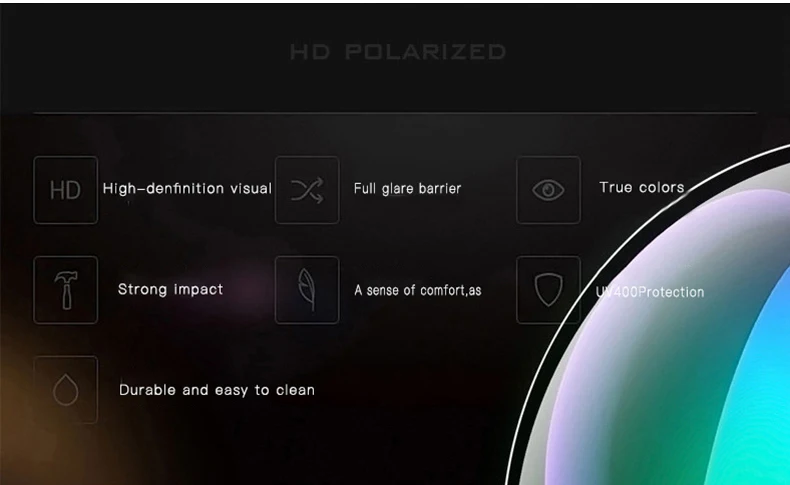
Task: Click the hammer icon for Strong impact
Action: coord(65,290)
